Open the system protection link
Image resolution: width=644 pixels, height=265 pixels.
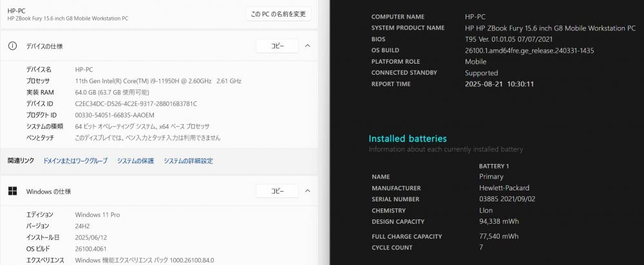[x=135, y=161]
